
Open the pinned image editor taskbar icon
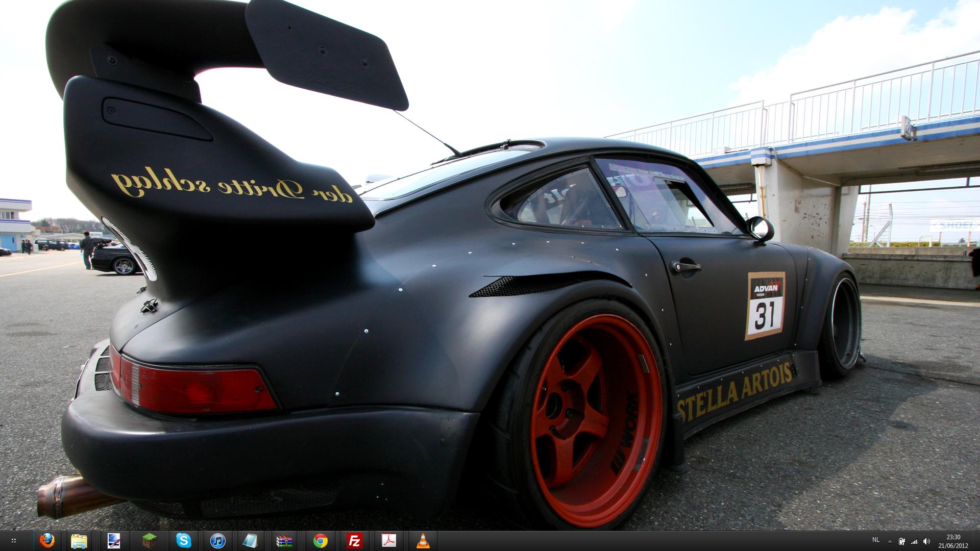click(x=114, y=541)
